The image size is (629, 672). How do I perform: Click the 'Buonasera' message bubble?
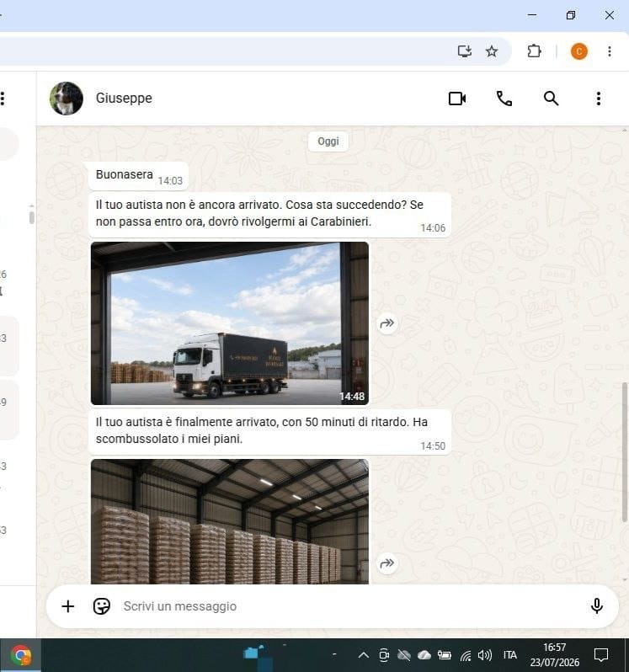[138, 176]
